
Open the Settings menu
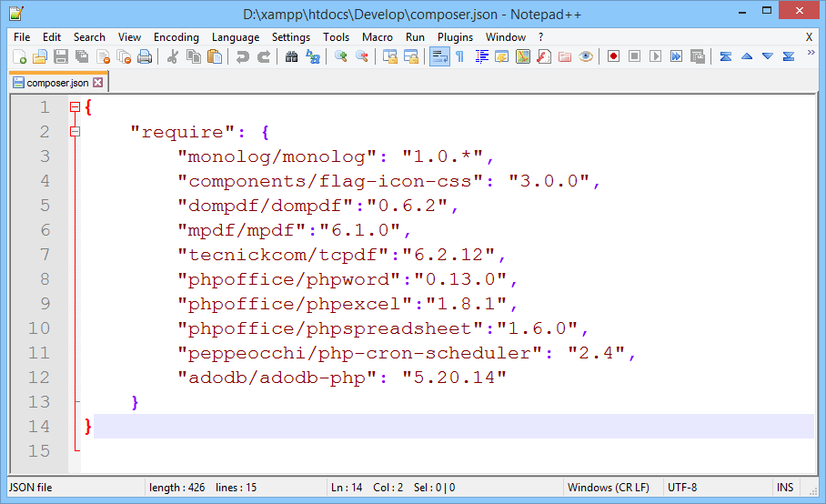[x=291, y=37]
